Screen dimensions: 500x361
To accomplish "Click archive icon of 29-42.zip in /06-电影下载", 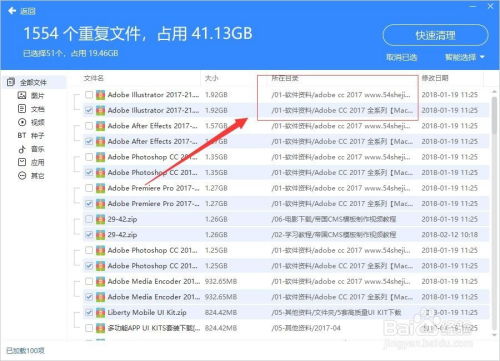I will point(100,219).
